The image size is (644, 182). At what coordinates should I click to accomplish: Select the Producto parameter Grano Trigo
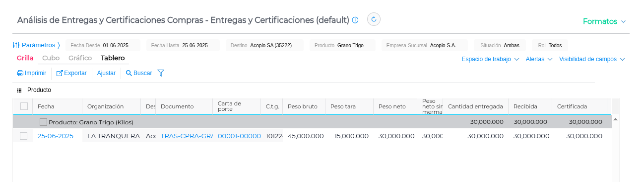(x=342, y=45)
